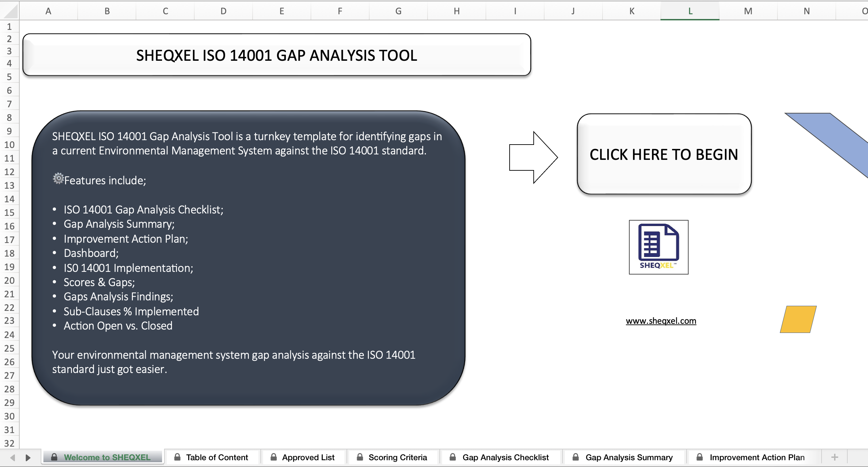Open the www.sheqxel.com link
This screenshot has width=868, height=467.
[x=661, y=321]
